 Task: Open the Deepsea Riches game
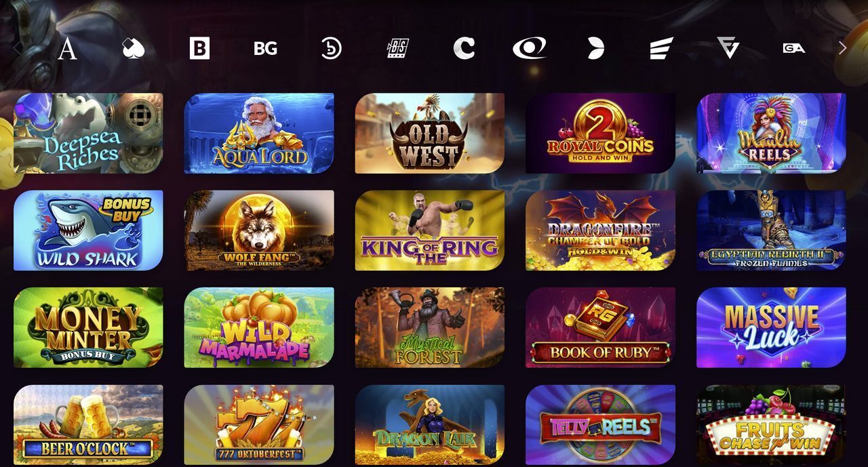click(x=88, y=134)
